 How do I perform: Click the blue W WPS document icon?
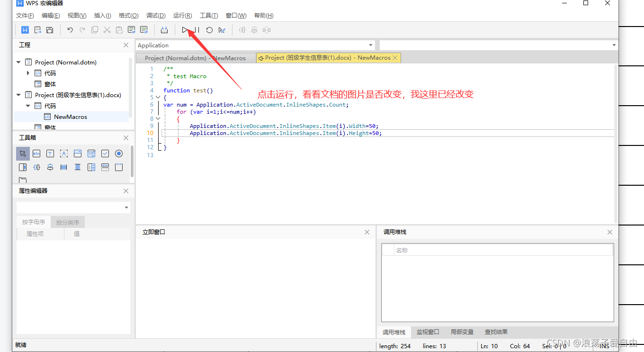(25, 30)
